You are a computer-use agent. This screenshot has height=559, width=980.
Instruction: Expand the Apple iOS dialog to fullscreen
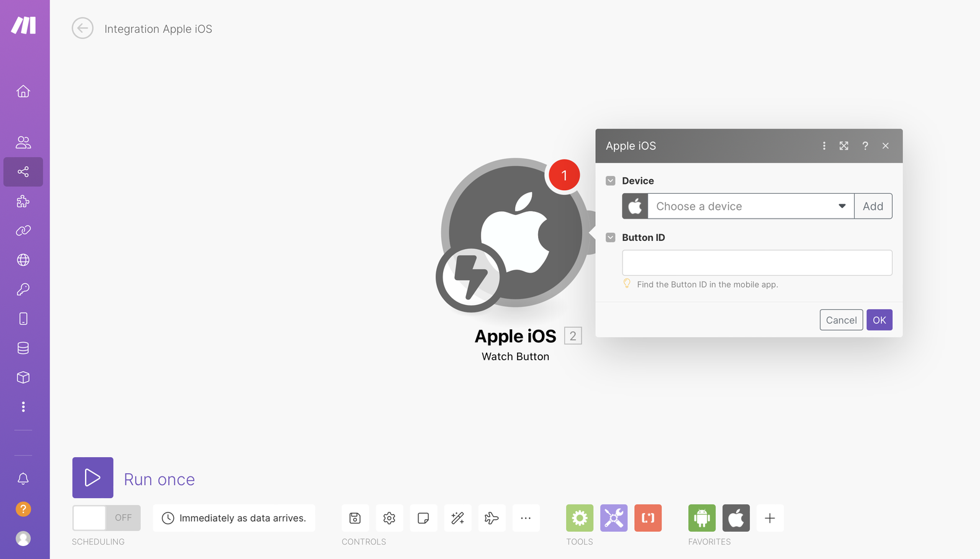pyautogui.click(x=844, y=146)
